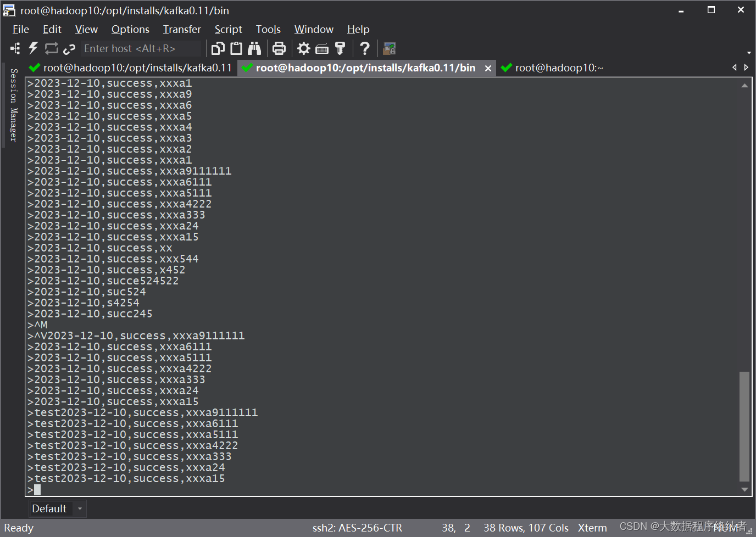
Task: Click the SecureFX toolbar icon
Action: click(x=390, y=48)
